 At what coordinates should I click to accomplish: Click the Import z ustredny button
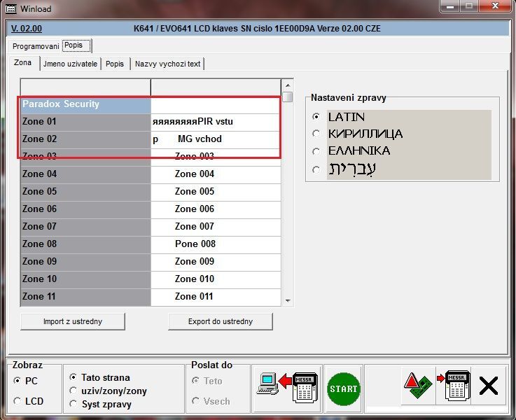point(74,321)
